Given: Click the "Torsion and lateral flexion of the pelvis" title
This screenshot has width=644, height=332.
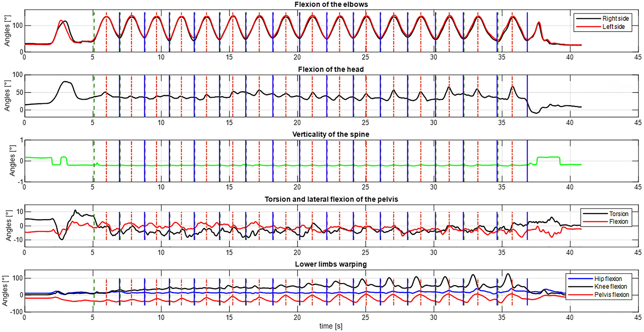Looking at the screenshot, I should [331, 199].
